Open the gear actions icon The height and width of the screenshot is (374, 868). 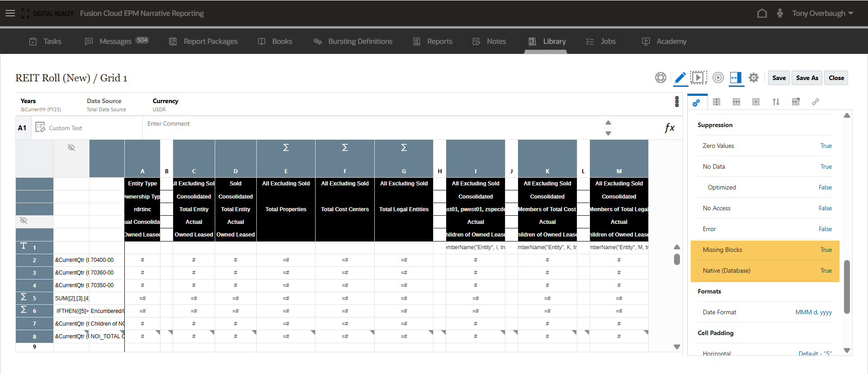754,78
